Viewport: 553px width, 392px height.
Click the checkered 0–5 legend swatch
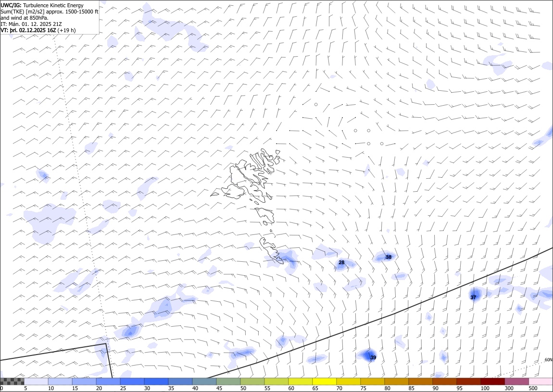[13, 381]
